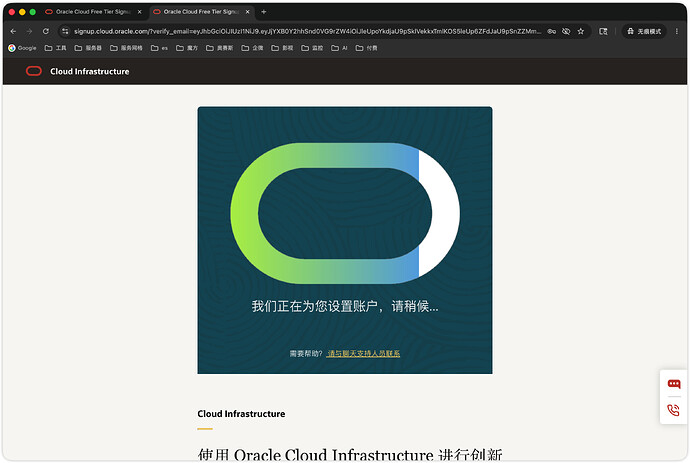Open the 付费 bookmark folder

367,48
